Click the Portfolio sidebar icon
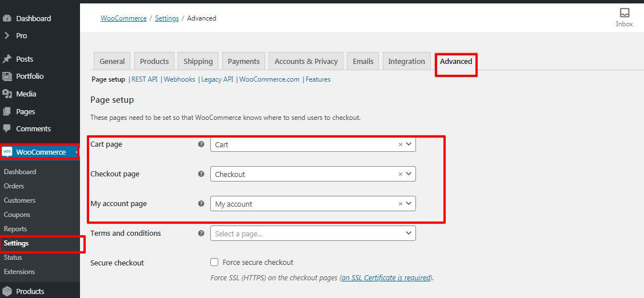 (x=7, y=76)
